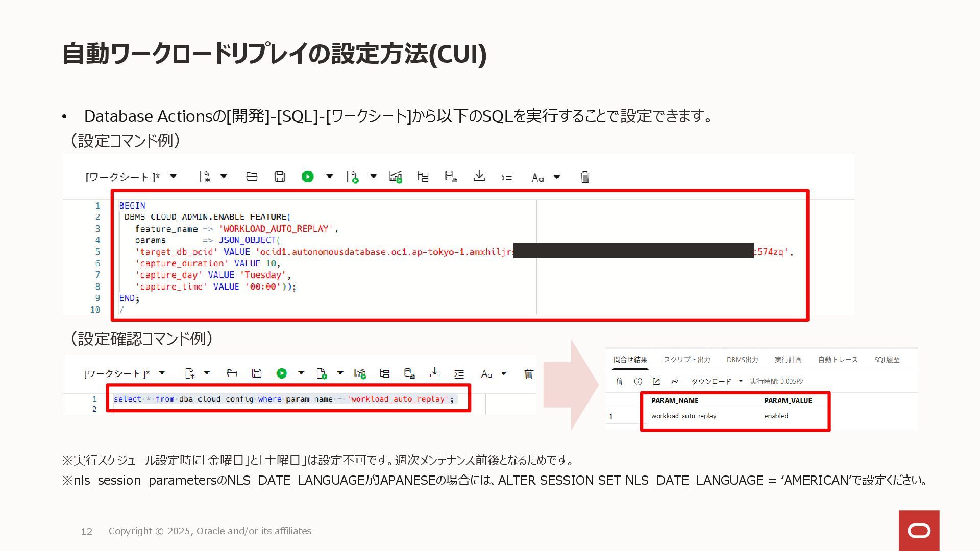The image size is (980, 551).
Task: Click the green Run Statement button in upper worksheet
Action: (307, 177)
